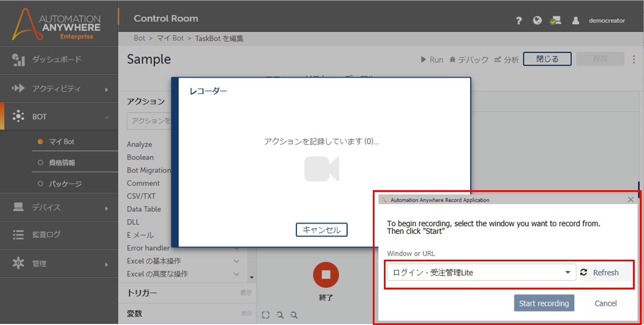Click the Automation Anywhere Enterprise logo

tap(56, 24)
